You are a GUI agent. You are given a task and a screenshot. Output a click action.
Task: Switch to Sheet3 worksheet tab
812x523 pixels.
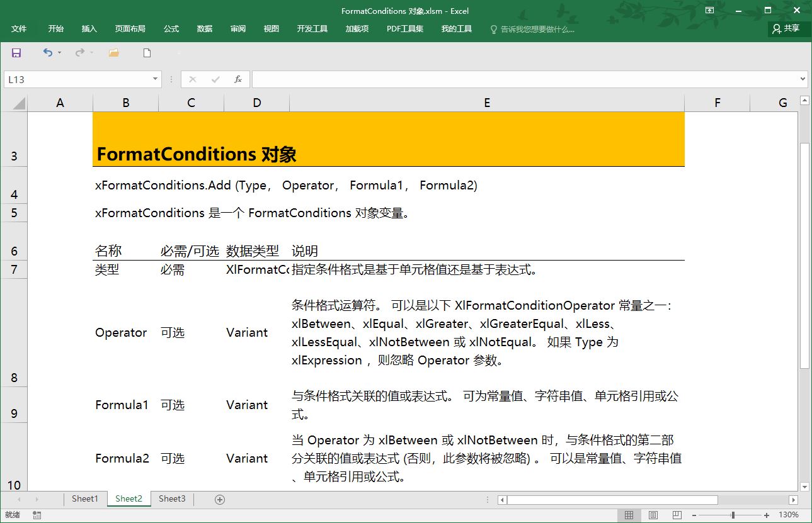coord(171,498)
